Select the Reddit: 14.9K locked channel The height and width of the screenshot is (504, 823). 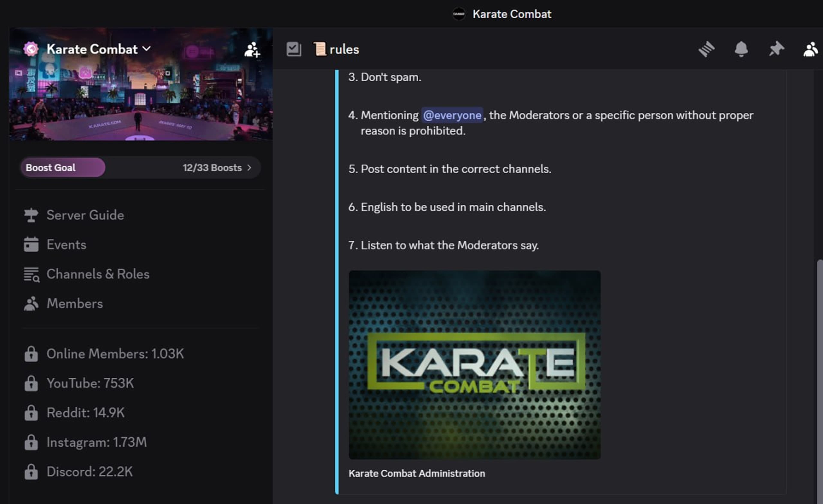(140, 412)
